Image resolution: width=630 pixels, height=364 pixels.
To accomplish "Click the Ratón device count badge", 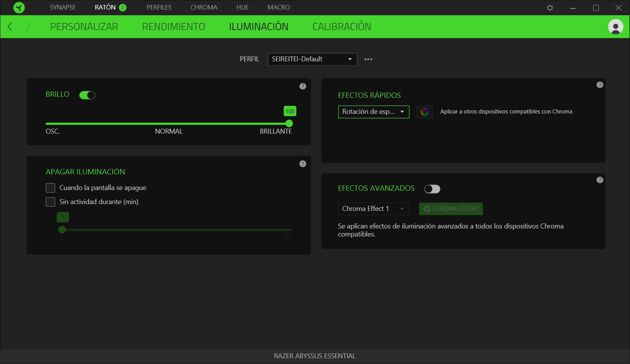I will point(123,8).
